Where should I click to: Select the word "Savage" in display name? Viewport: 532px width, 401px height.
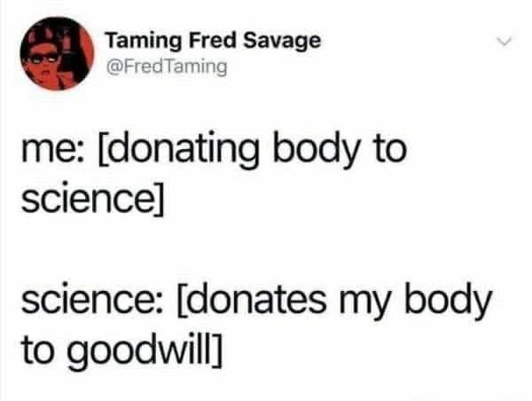coord(282,42)
